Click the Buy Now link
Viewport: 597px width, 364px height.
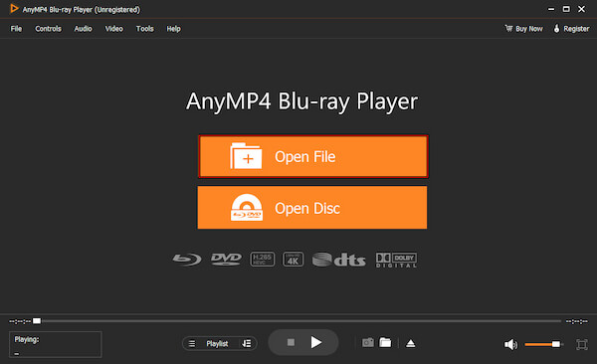point(523,29)
